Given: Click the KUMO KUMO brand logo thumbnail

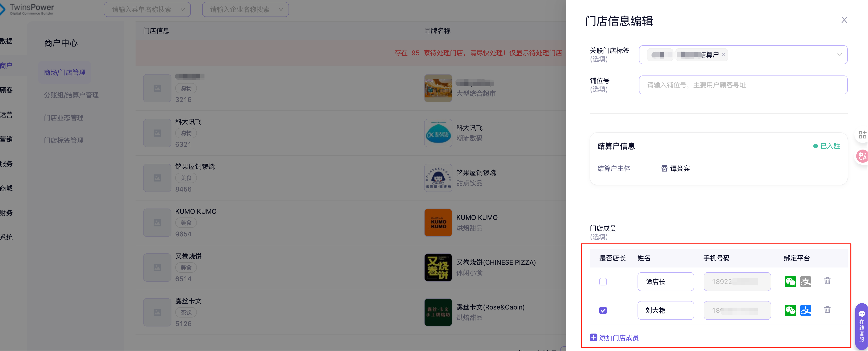Looking at the screenshot, I should 438,222.
